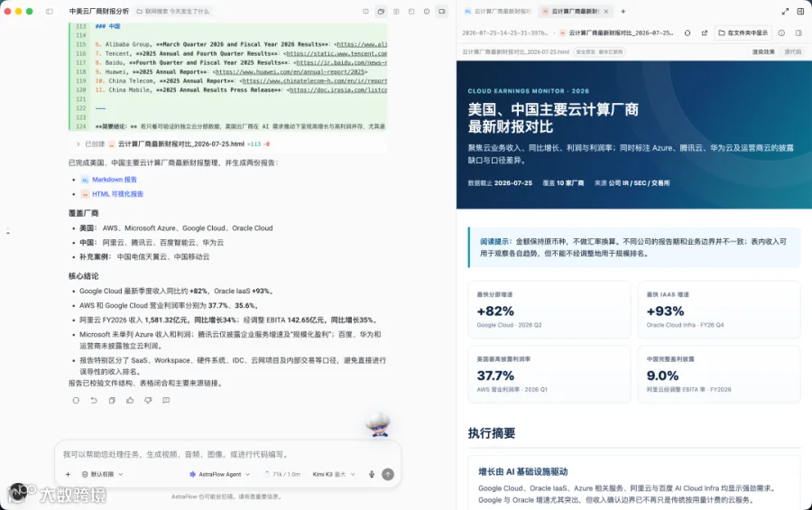This screenshot has height=510, width=812.
Task: Click the chat title 中美云厂商财报分析
Action: coord(99,11)
